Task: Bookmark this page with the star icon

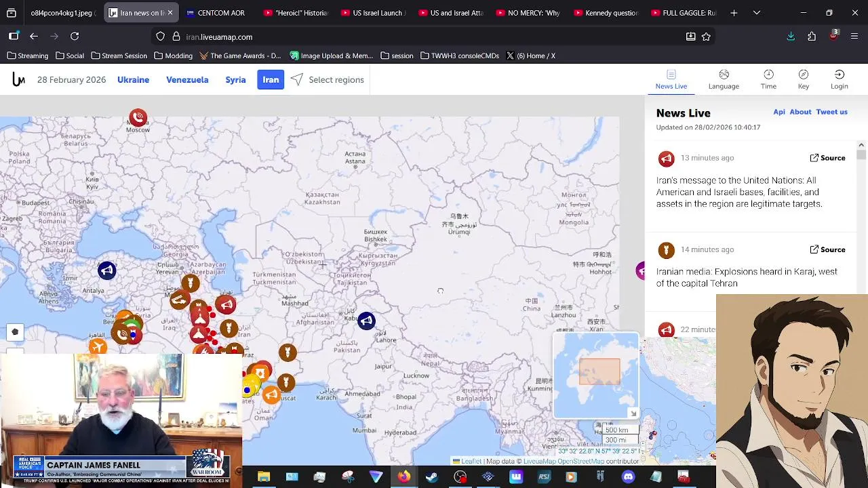Action: pos(707,37)
